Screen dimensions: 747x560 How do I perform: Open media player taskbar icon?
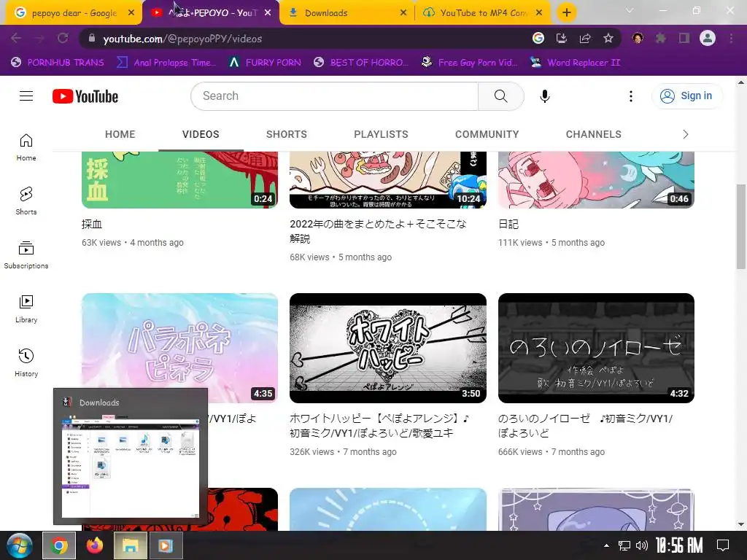(166, 545)
